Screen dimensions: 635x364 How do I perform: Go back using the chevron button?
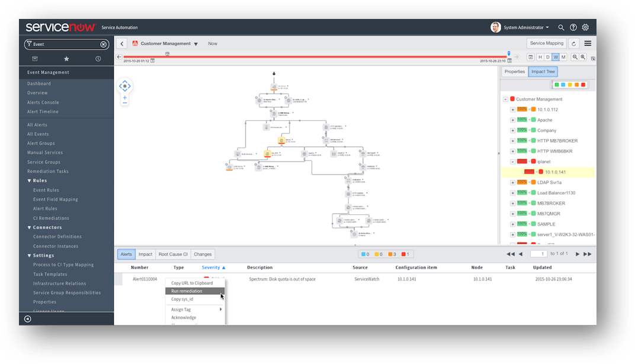(x=122, y=44)
